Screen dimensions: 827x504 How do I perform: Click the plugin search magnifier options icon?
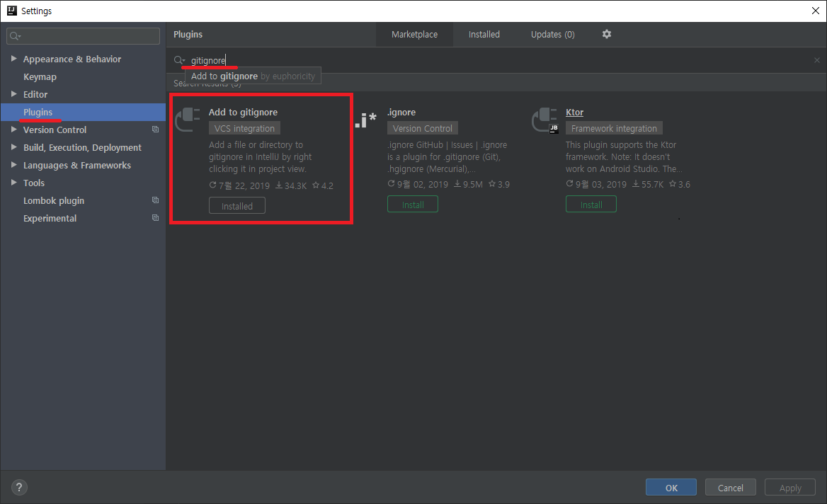tap(179, 60)
